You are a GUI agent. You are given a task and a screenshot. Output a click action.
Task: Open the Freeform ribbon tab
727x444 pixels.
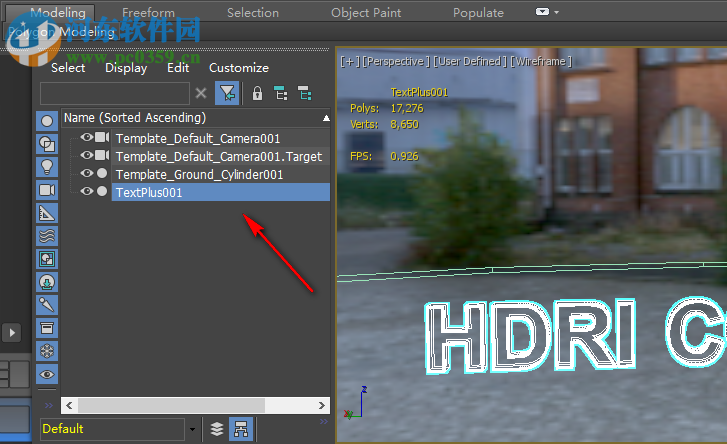click(x=148, y=13)
